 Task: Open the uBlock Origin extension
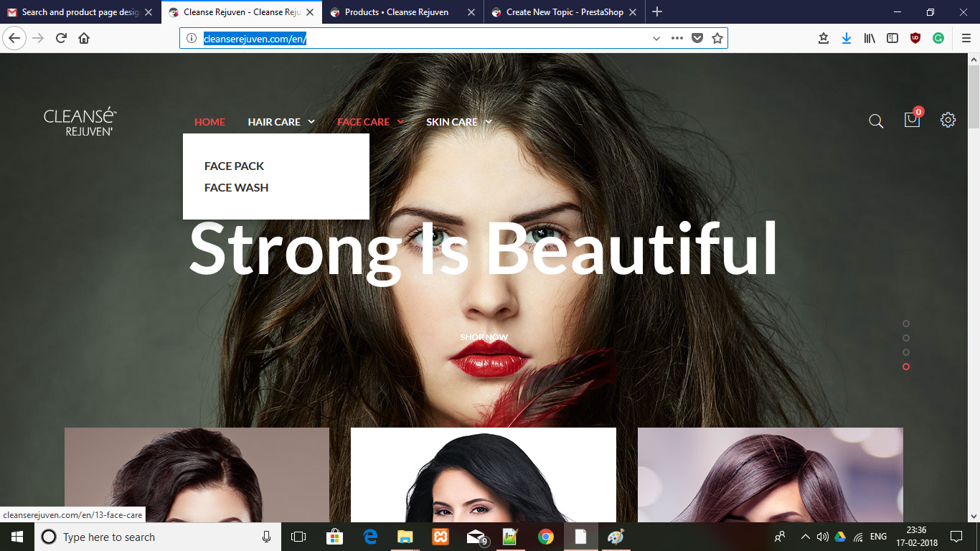pos(915,38)
